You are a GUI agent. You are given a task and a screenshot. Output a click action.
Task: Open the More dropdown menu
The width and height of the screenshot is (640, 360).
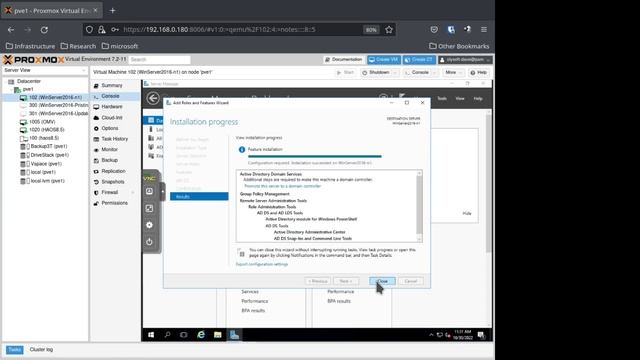pyautogui.click(x=453, y=73)
